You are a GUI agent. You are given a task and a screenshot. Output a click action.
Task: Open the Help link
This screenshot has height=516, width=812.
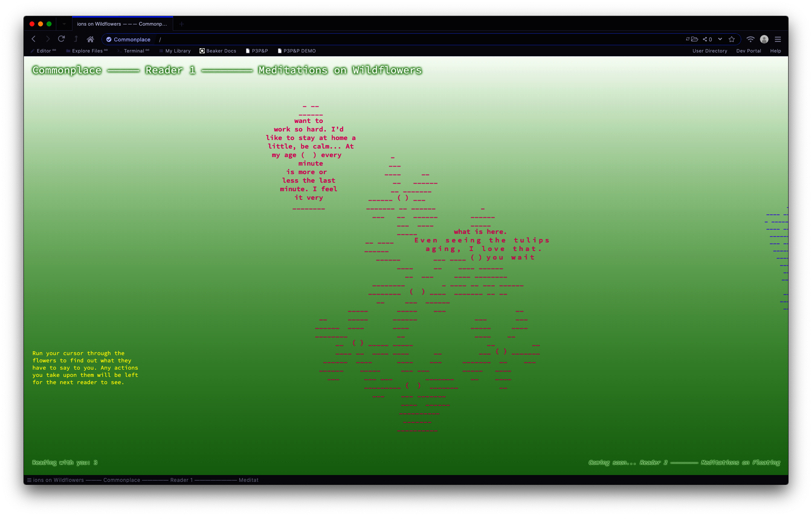[x=775, y=51]
